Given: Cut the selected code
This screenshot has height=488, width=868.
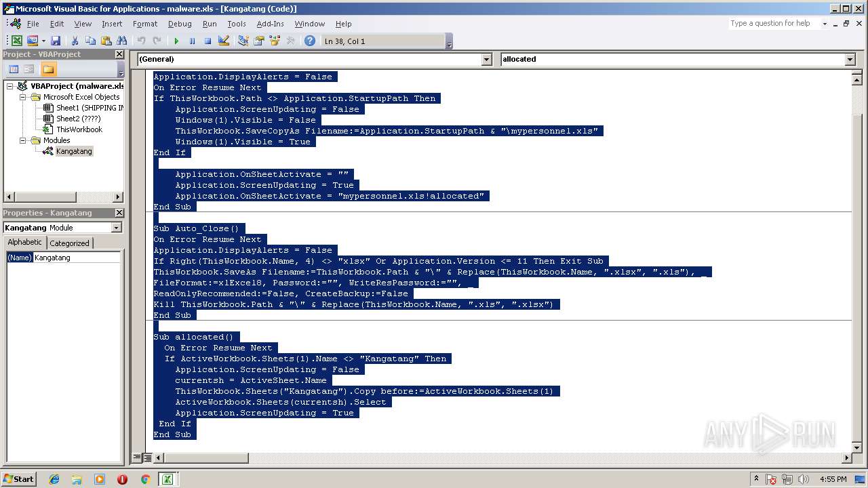Looking at the screenshot, I should [x=75, y=41].
